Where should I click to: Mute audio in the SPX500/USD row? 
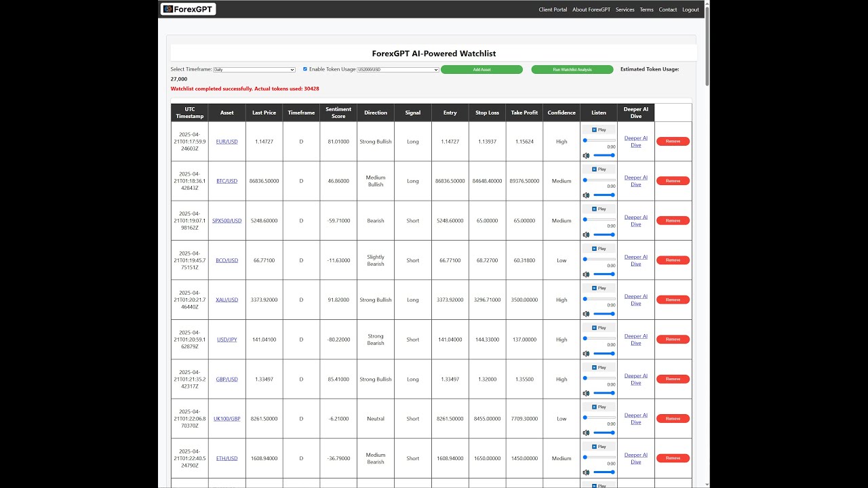click(586, 235)
